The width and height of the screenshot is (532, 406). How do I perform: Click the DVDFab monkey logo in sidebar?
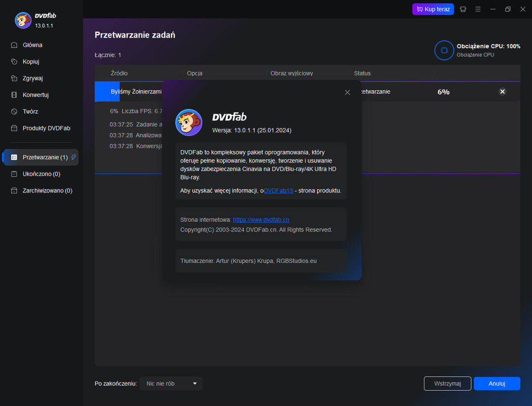point(23,20)
